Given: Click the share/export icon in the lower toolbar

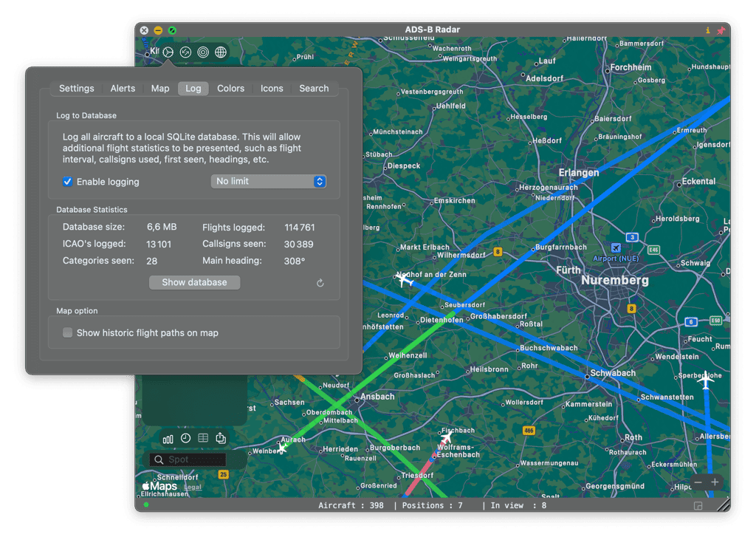Looking at the screenshot, I should click(219, 437).
